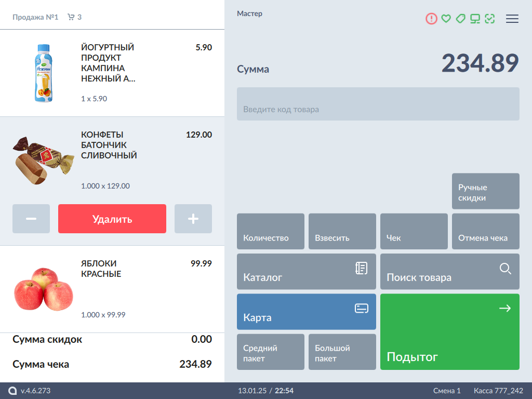Open Поиск товара search

pyautogui.click(x=450, y=272)
